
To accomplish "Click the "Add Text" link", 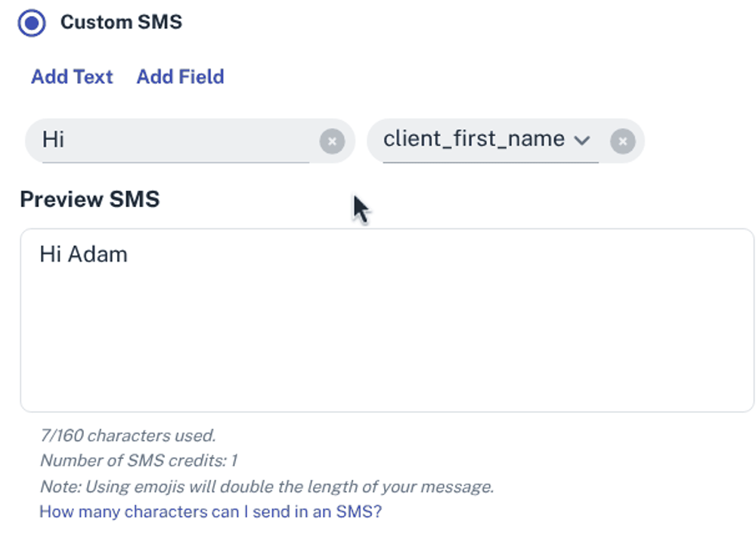I will (x=72, y=77).
